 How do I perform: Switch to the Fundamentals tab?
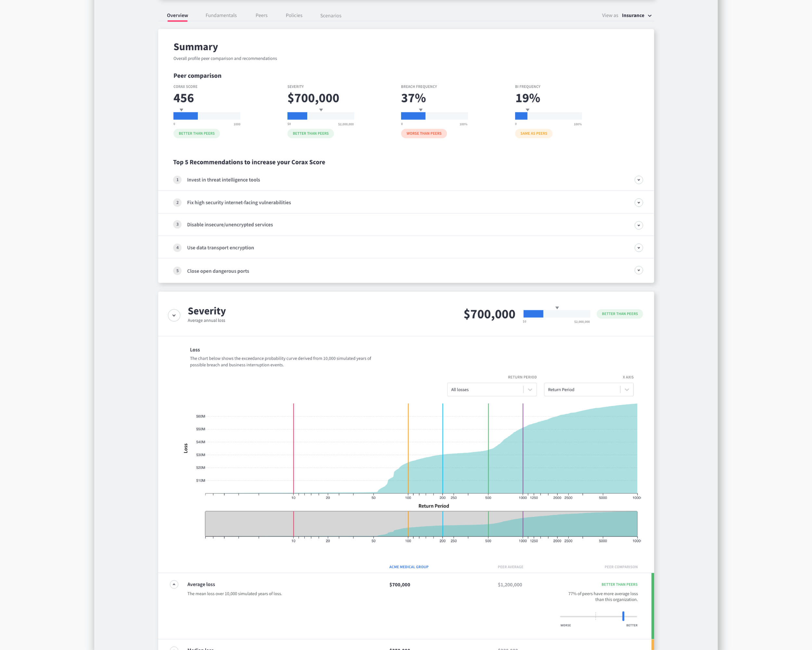[221, 15]
